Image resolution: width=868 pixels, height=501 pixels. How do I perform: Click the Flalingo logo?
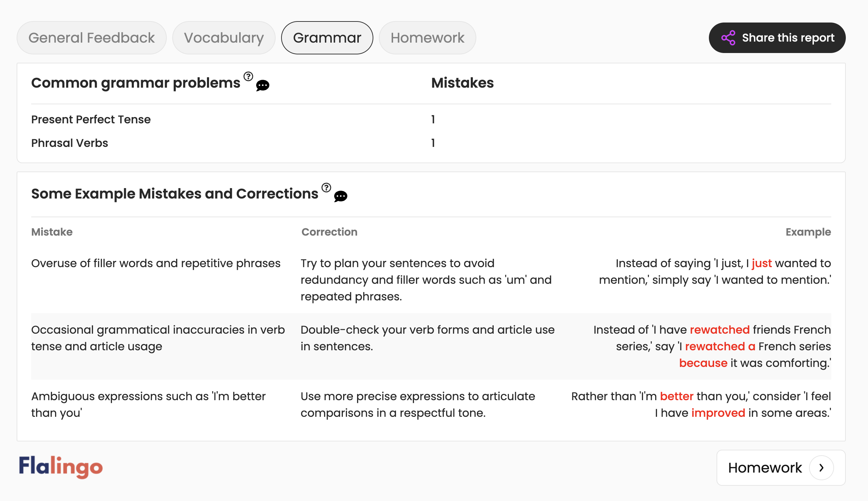[x=61, y=467]
